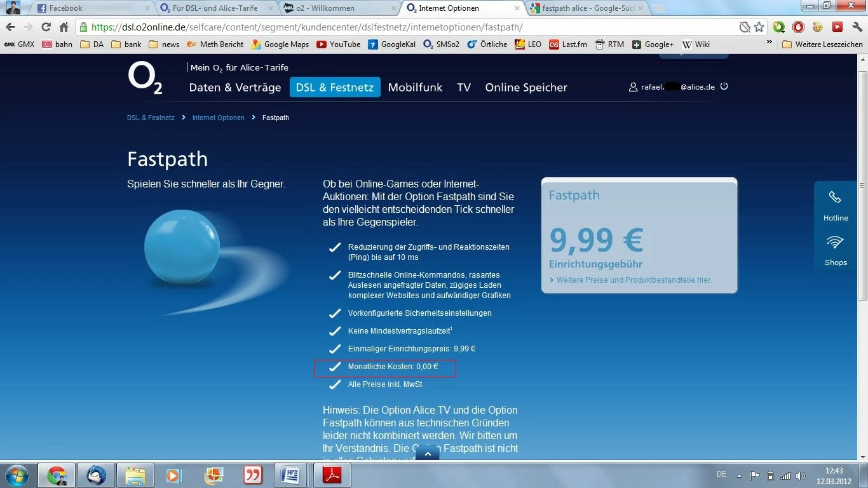868x488 pixels.
Task: Click the smiley face extension icon
Action: 818,27
